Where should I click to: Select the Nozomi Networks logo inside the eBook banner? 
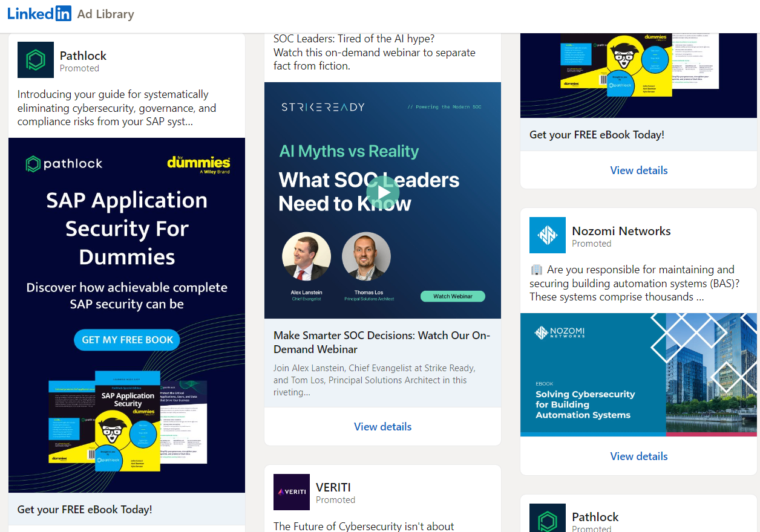pos(557,340)
